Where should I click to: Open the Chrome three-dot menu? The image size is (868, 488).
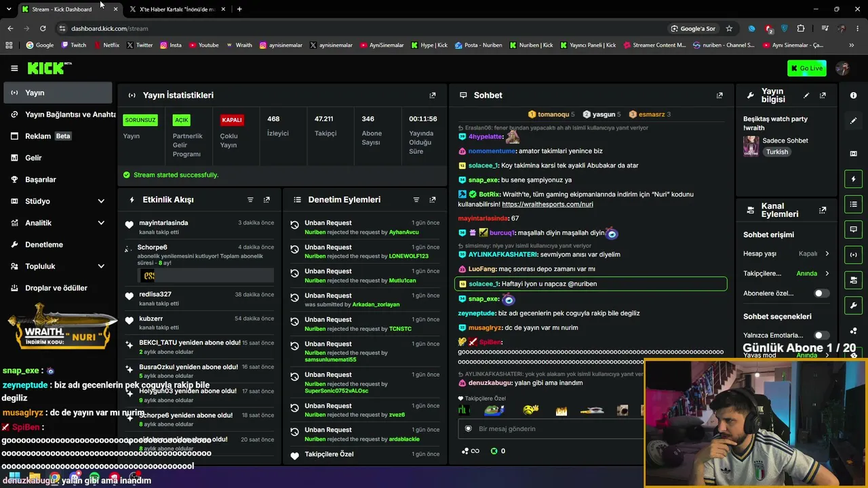(858, 28)
